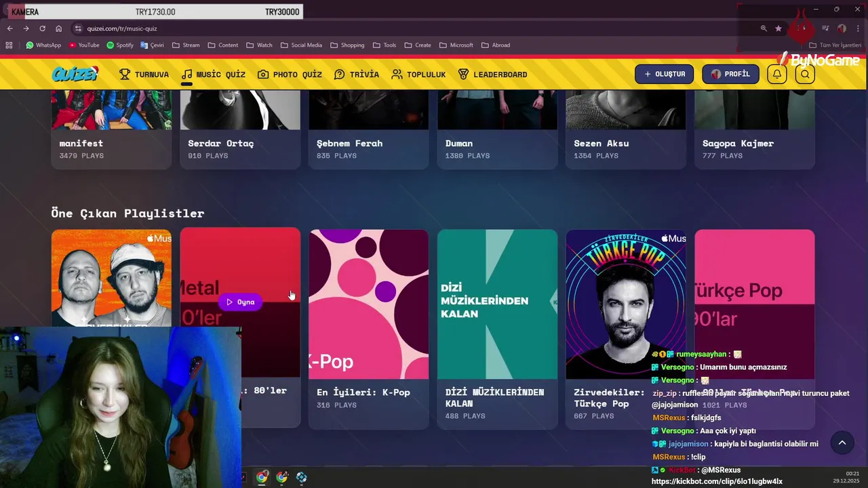Open the notifications bell icon

click(777, 74)
